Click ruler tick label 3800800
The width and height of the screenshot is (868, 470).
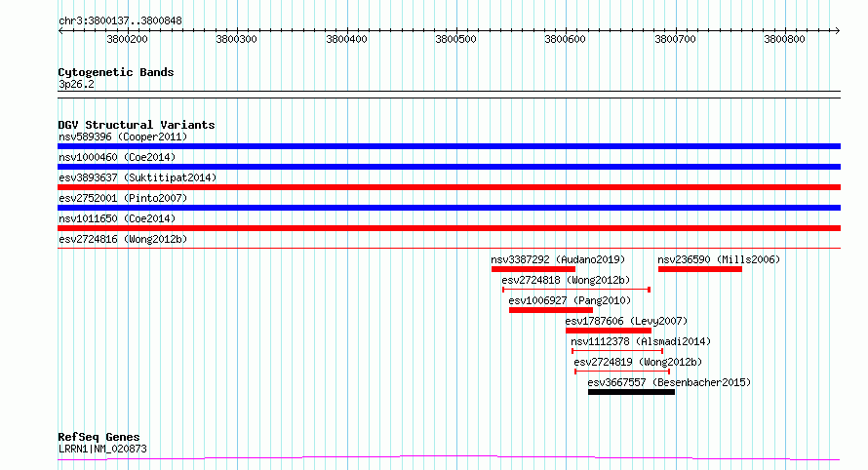[784, 39]
